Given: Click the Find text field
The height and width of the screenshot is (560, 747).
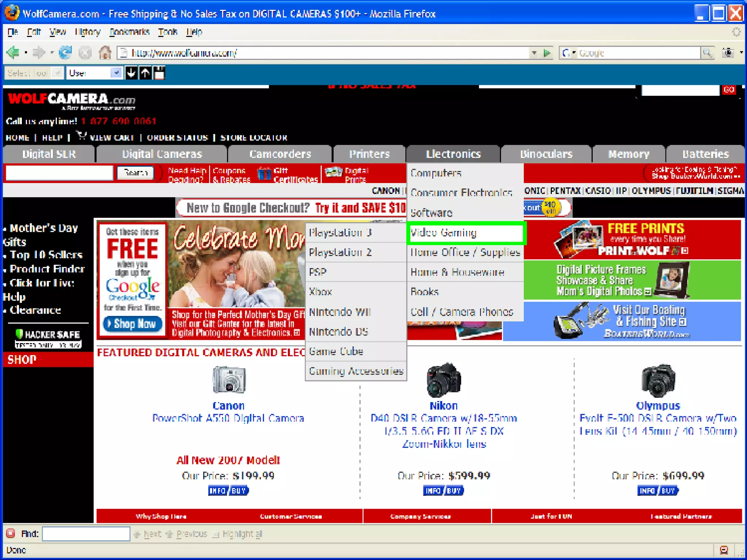Looking at the screenshot, I should click(x=86, y=534).
